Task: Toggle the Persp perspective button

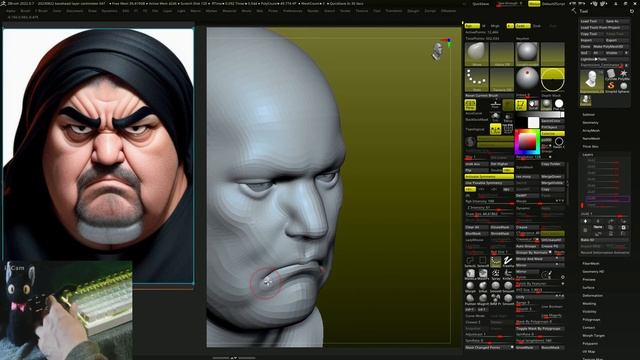Action: coord(470,105)
